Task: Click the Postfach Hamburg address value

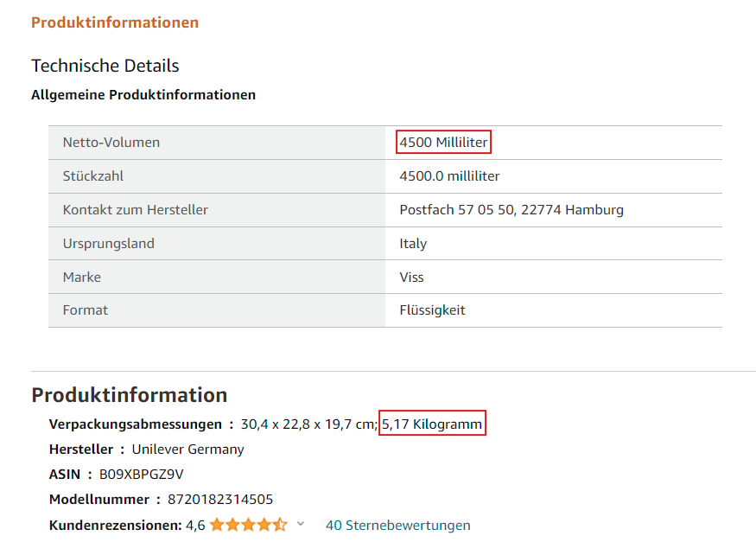Action: click(511, 210)
